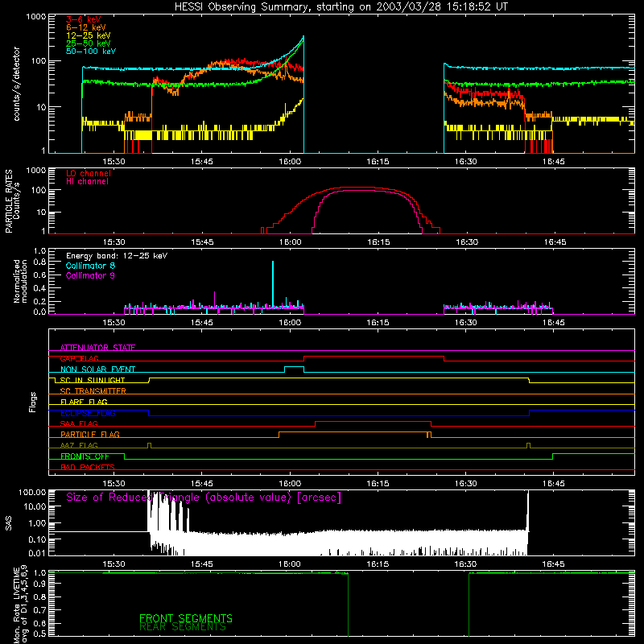Click the SAA_FLAG label
The height and width of the screenshot is (644, 644).
point(79,423)
